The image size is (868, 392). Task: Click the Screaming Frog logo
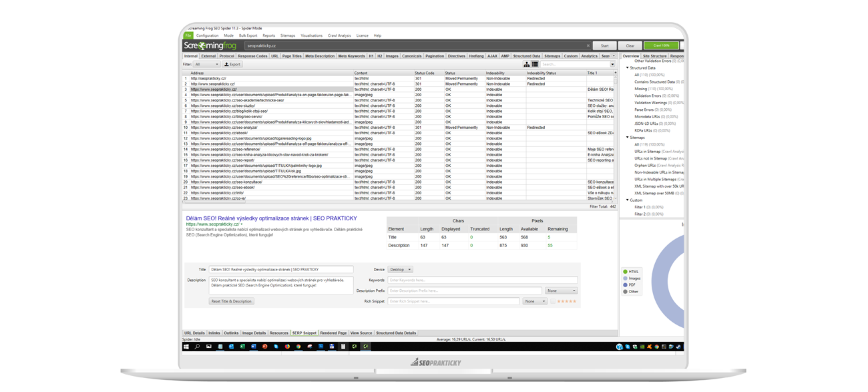pos(210,45)
